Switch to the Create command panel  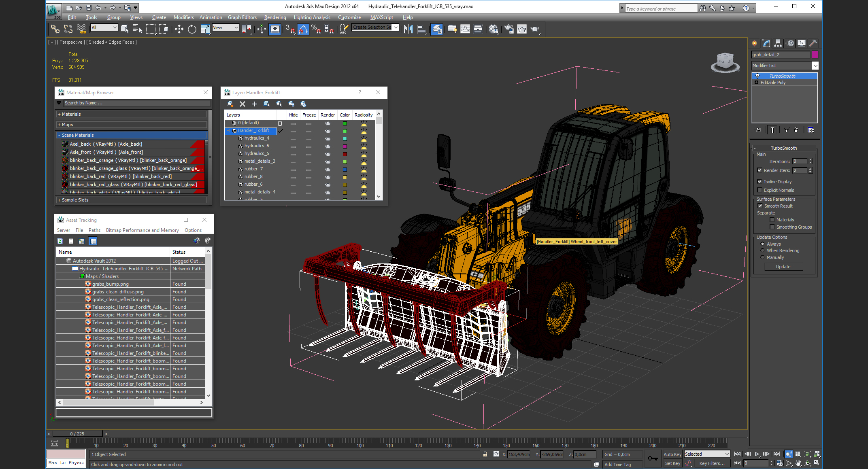[x=755, y=43]
